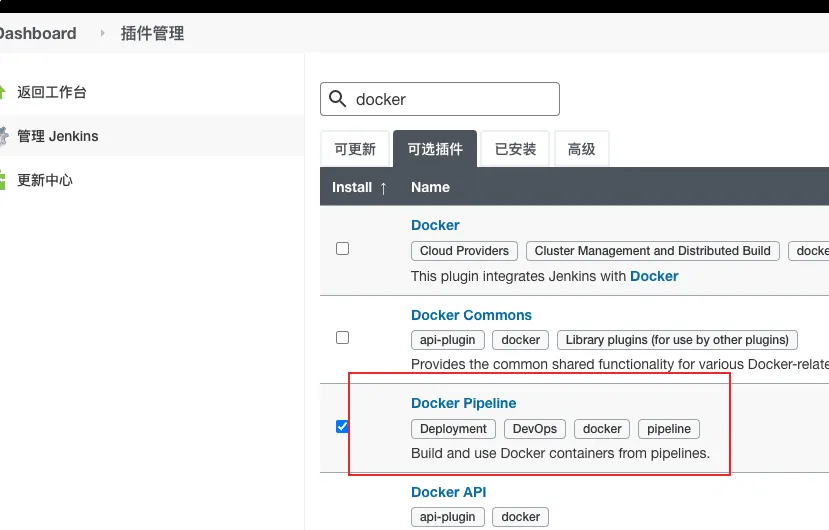
Task: Go to 返回工作台 in sidebar
Action: (52, 92)
